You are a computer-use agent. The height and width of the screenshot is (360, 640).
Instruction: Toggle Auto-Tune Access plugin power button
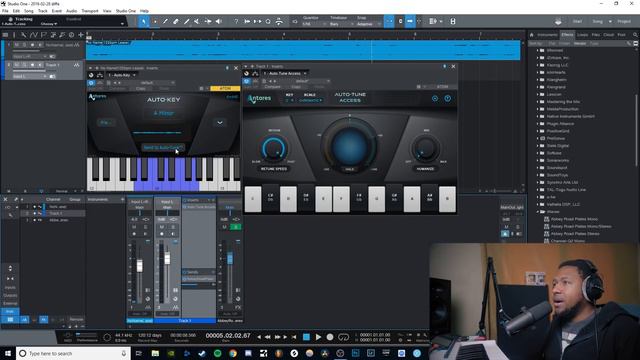point(247,81)
